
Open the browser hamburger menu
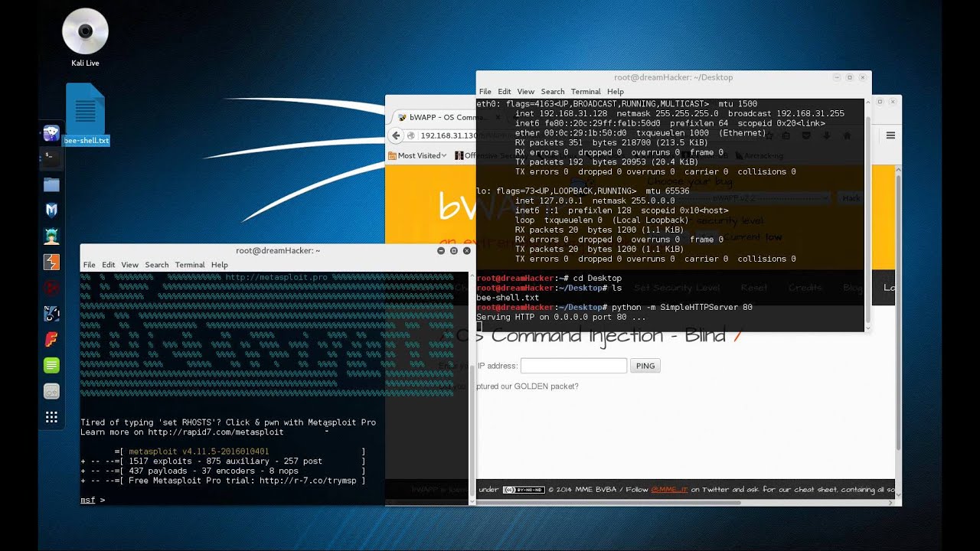point(890,135)
